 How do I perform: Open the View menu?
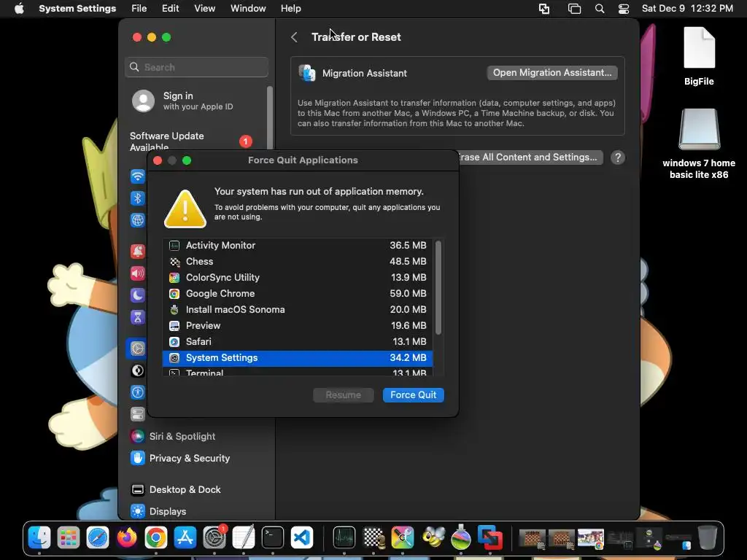tap(204, 9)
